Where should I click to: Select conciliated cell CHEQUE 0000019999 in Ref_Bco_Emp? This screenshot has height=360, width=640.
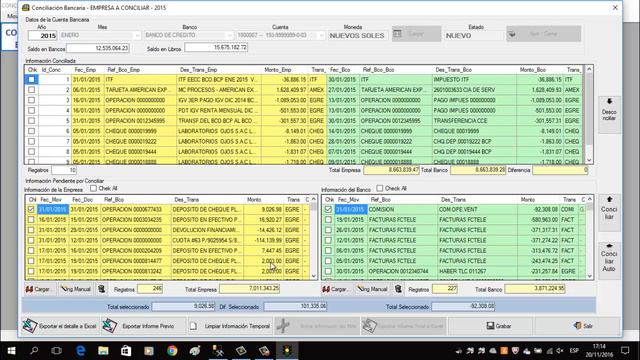pyautogui.click(x=140, y=131)
